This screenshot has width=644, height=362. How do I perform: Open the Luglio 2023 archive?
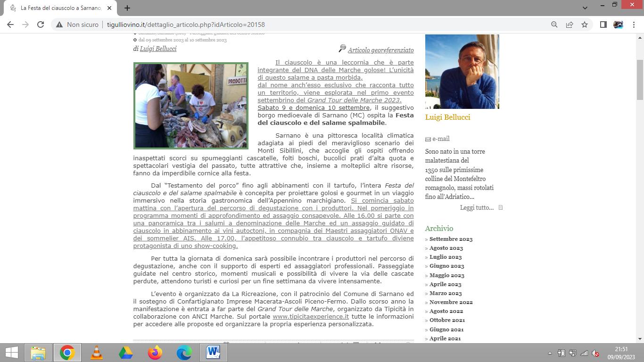click(446, 257)
